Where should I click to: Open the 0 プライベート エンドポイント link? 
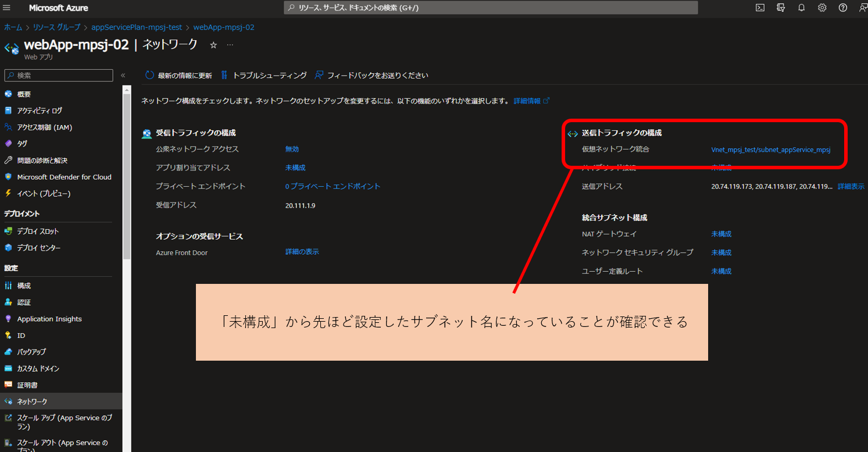[x=333, y=186]
